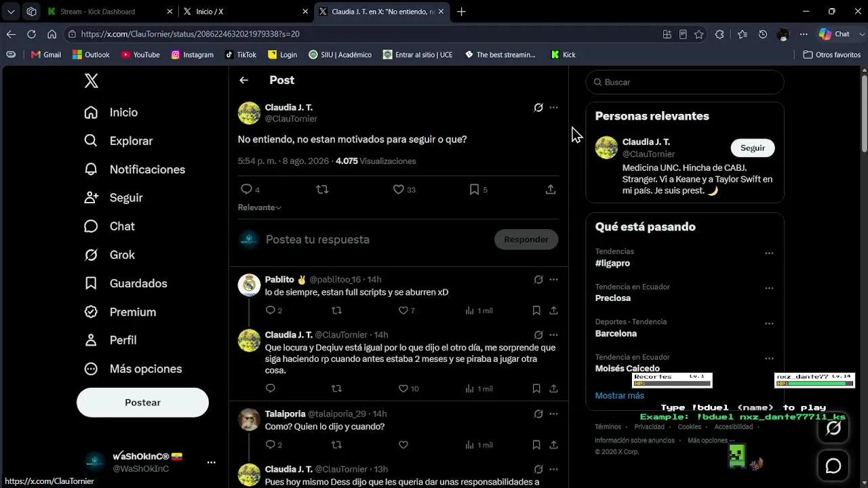The width and height of the screenshot is (868, 488).
Task: Repost Pablito's reply
Action: pyautogui.click(x=336, y=310)
